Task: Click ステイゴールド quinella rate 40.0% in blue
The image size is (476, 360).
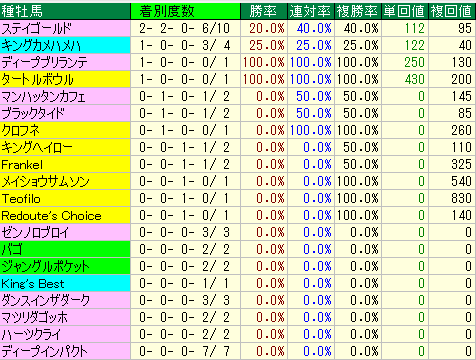Action: 314,28
